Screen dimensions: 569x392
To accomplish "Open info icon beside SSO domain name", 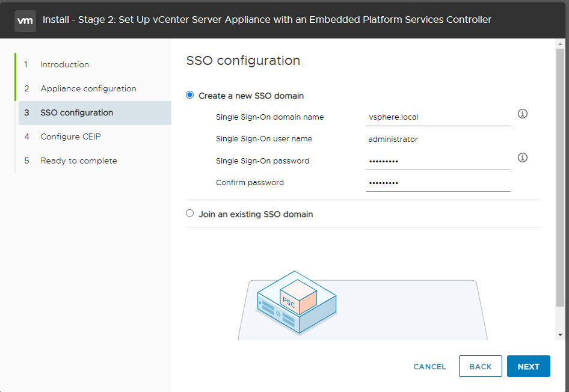I will 522,114.
